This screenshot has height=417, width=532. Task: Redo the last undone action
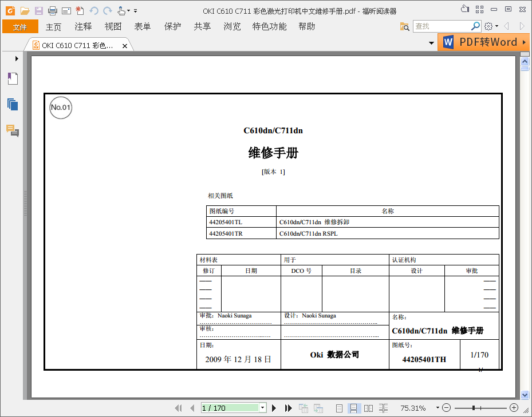(108, 11)
